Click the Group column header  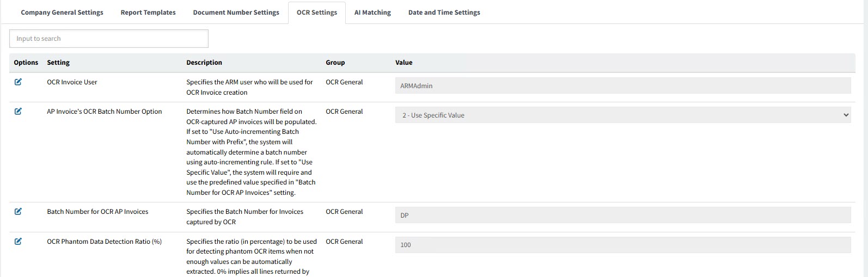(x=335, y=63)
